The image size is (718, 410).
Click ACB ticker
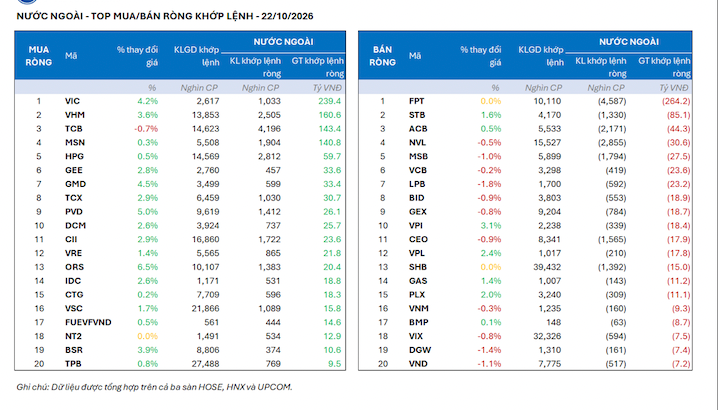pos(418,129)
